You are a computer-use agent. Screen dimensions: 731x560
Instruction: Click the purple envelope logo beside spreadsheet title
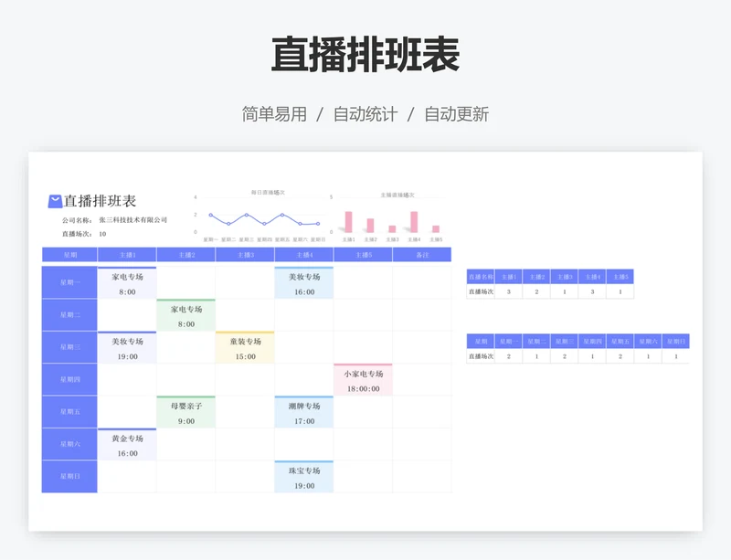[x=55, y=201]
